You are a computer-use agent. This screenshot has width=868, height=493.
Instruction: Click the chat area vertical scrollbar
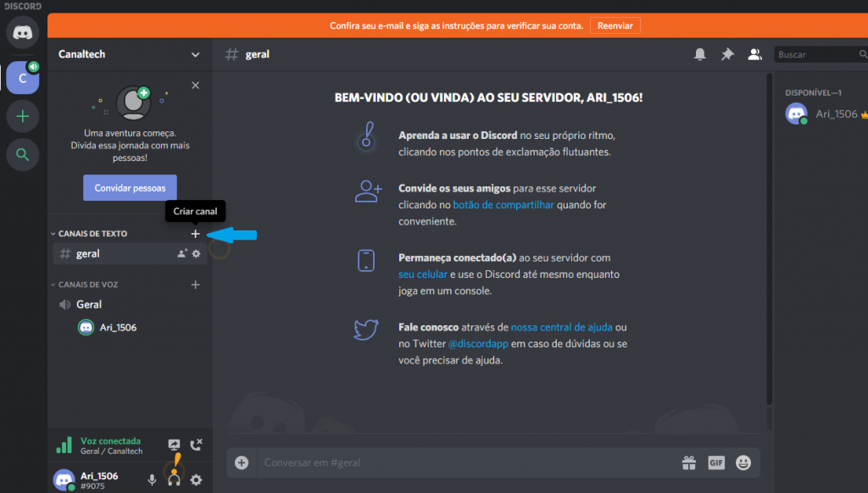coord(769,238)
